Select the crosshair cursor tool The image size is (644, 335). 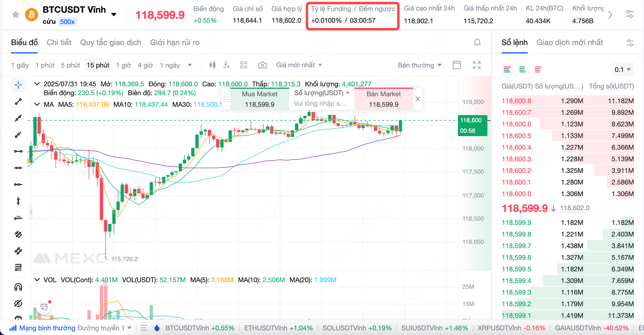(18, 85)
